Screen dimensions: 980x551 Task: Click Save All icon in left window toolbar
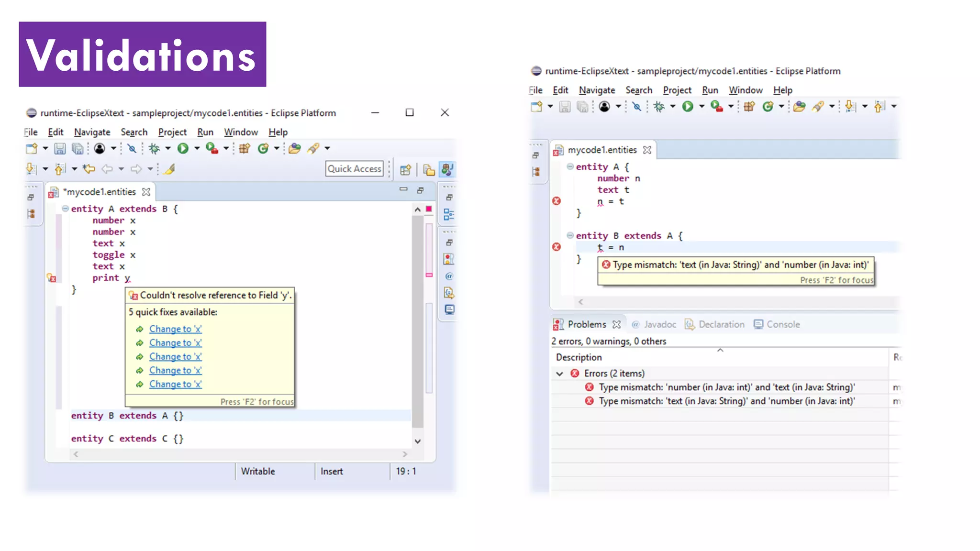78,149
